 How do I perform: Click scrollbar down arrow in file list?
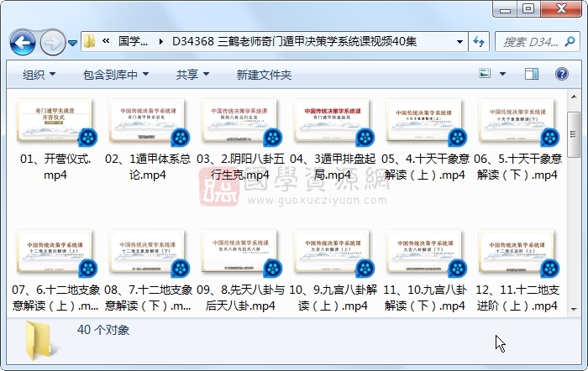(574, 309)
